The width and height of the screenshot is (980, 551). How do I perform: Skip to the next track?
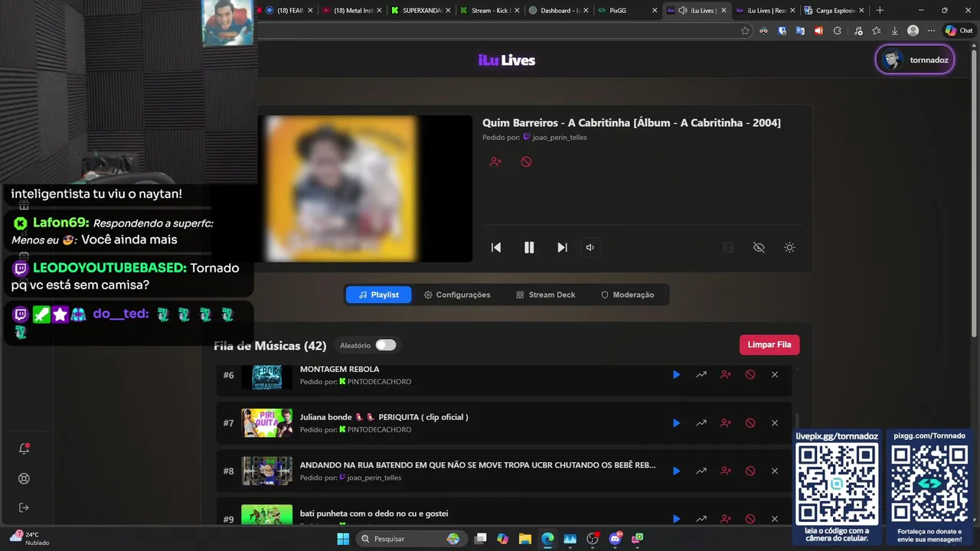pos(562,247)
